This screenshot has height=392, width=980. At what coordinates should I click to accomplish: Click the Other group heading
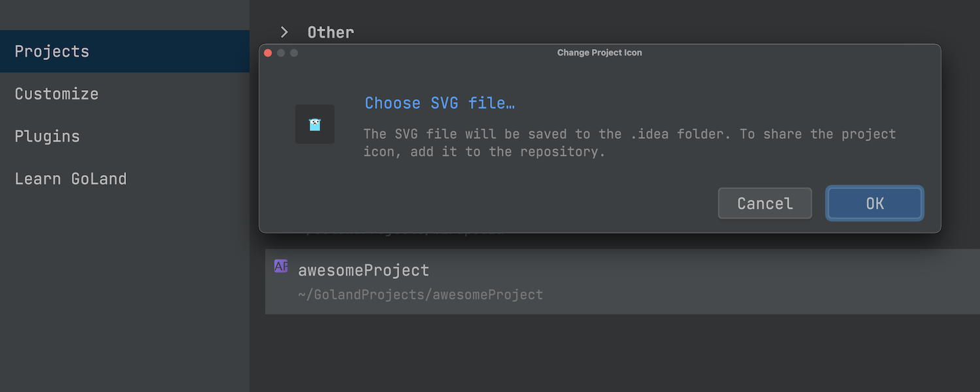tap(331, 32)
